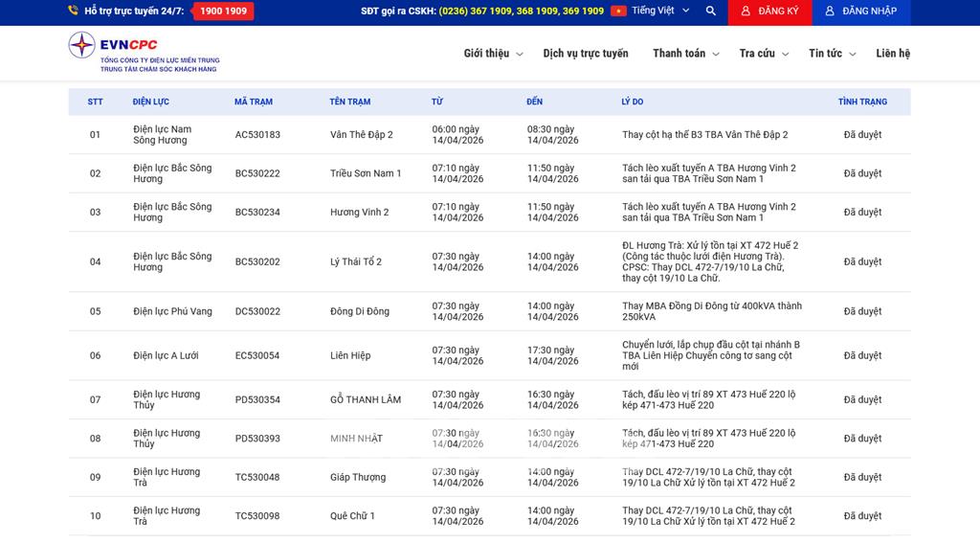980x543 pixels.
Task: Click the phone support icon
Action: pyautogui.click(x=74, y=11)
